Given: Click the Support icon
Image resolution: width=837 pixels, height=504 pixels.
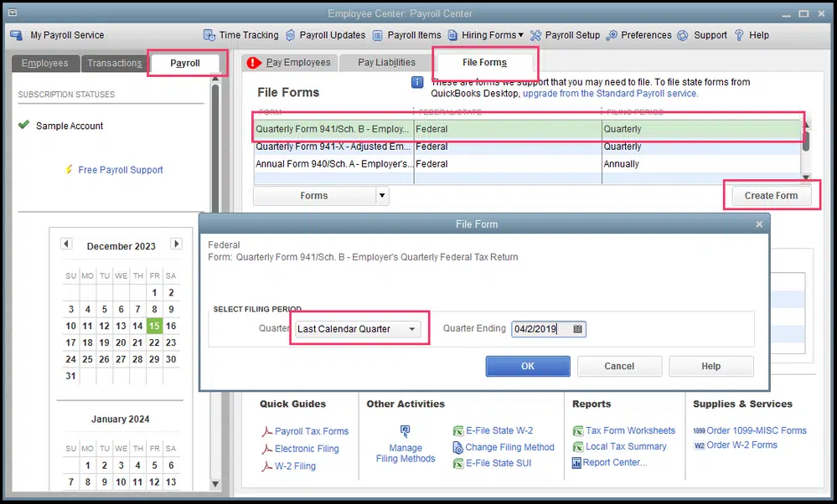Looking at the screenshot, I should (x=683, y=35).
